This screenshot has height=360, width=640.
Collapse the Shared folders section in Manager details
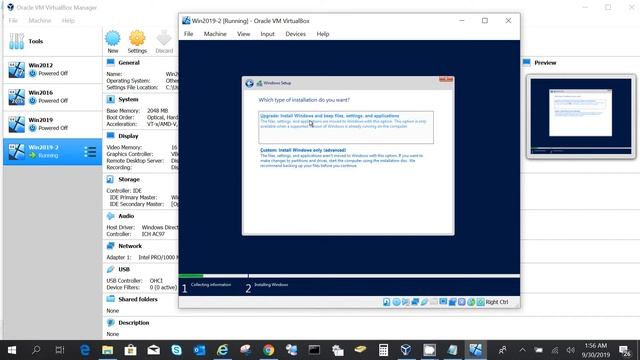coord(138,299)
